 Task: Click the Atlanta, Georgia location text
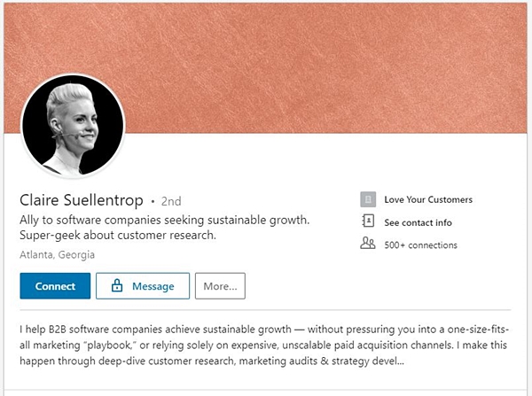point(57,254)
